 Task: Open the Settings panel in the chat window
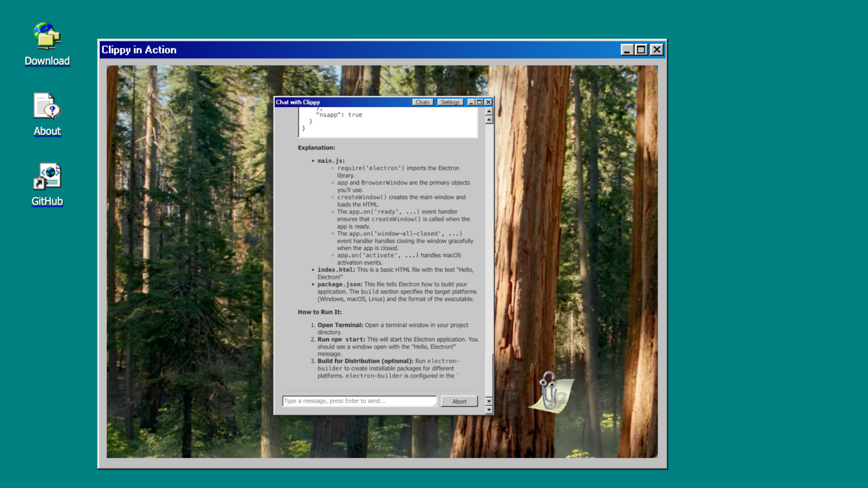coord(450,102)
